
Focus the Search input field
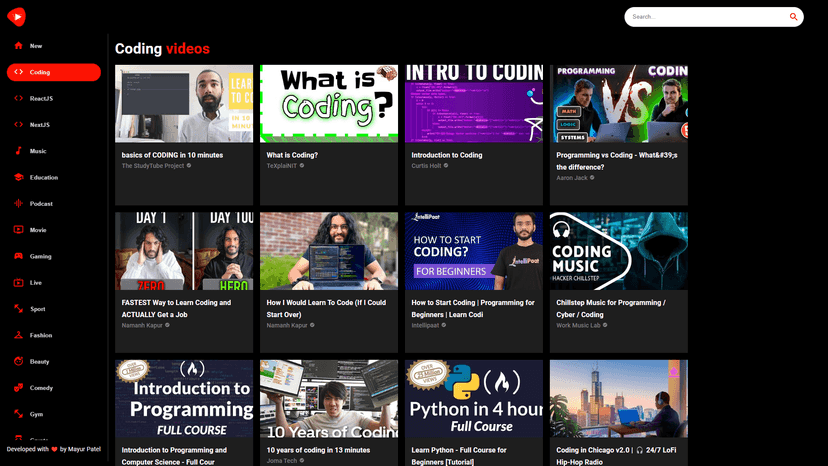(708, 17)
